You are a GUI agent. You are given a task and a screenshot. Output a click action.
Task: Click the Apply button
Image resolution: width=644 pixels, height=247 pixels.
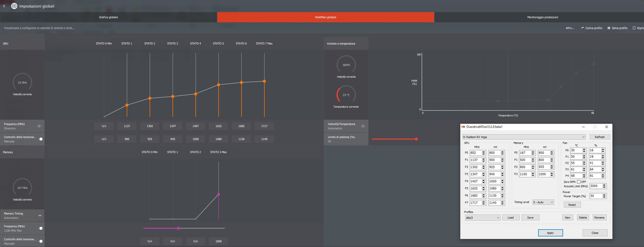[x=550, y=233]
